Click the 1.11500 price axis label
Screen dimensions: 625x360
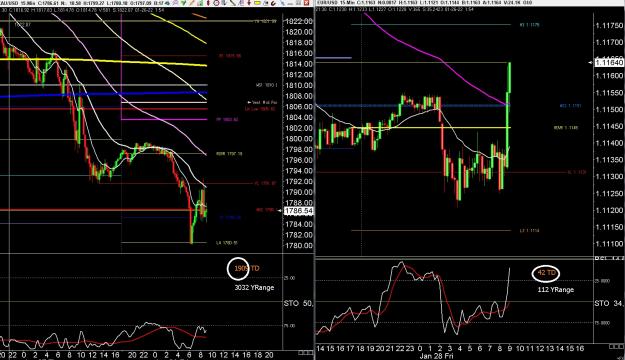(609, 109)
